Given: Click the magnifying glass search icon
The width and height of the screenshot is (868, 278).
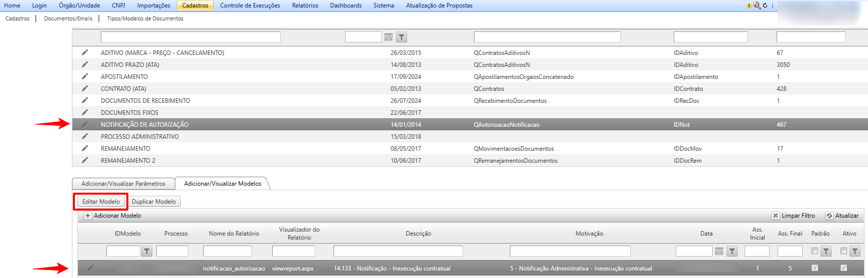Looking at the screenshot, I should 757,5.
